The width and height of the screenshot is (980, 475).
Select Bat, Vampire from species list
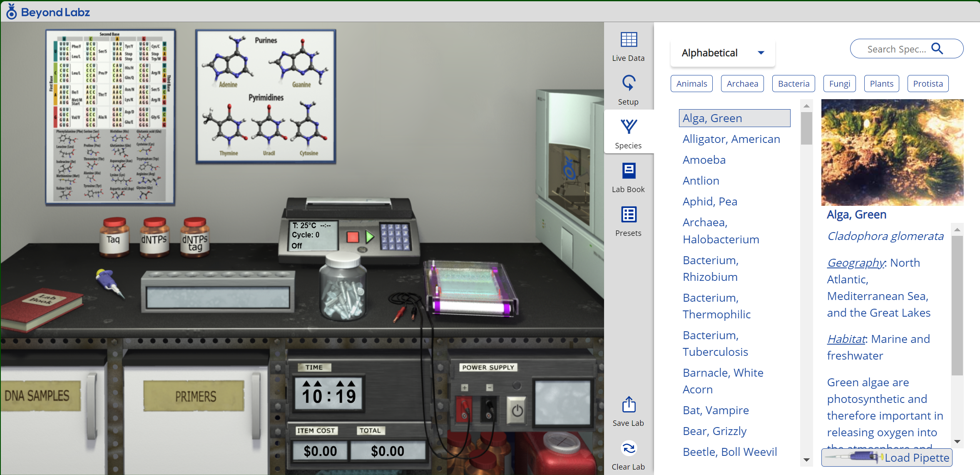click(x=716, y=410)
